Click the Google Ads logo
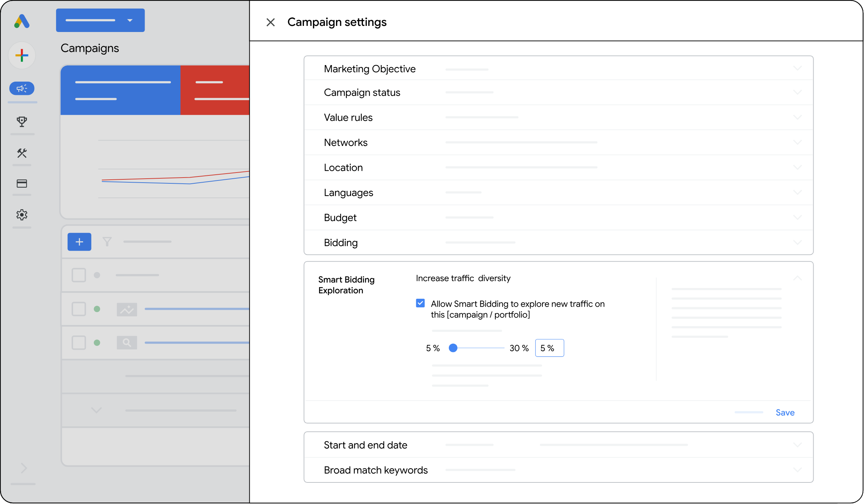864x504 pixels. click(22, 21)
